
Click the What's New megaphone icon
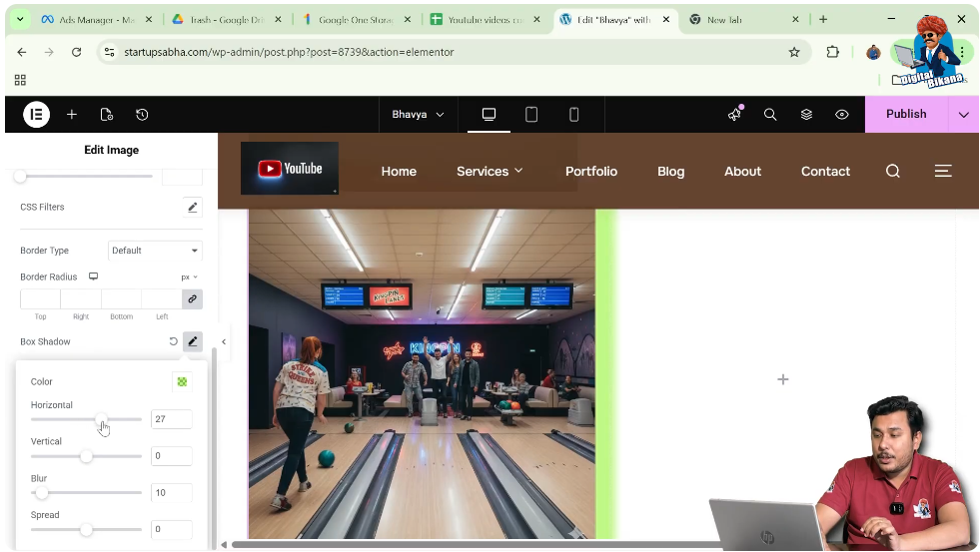point(735,115)
